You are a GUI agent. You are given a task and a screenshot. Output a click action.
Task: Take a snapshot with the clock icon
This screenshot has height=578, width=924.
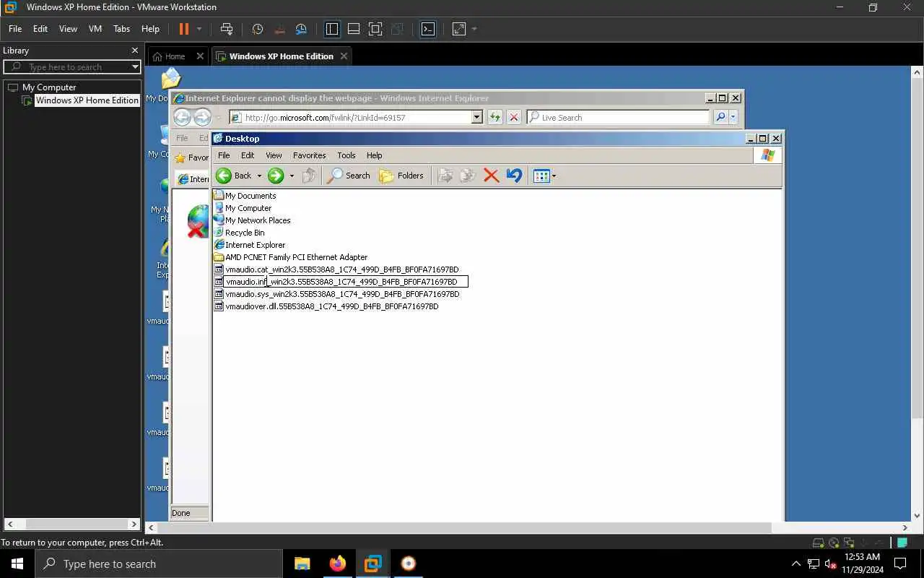258,29
